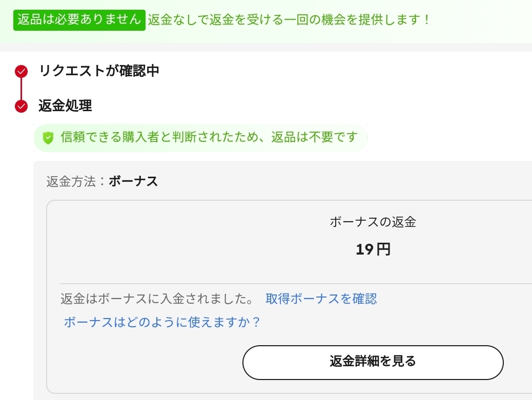Click the red check icon beside 返金処理
This screenshot has width=532, height=400.
pyautogui.click(x=21, y=106)
